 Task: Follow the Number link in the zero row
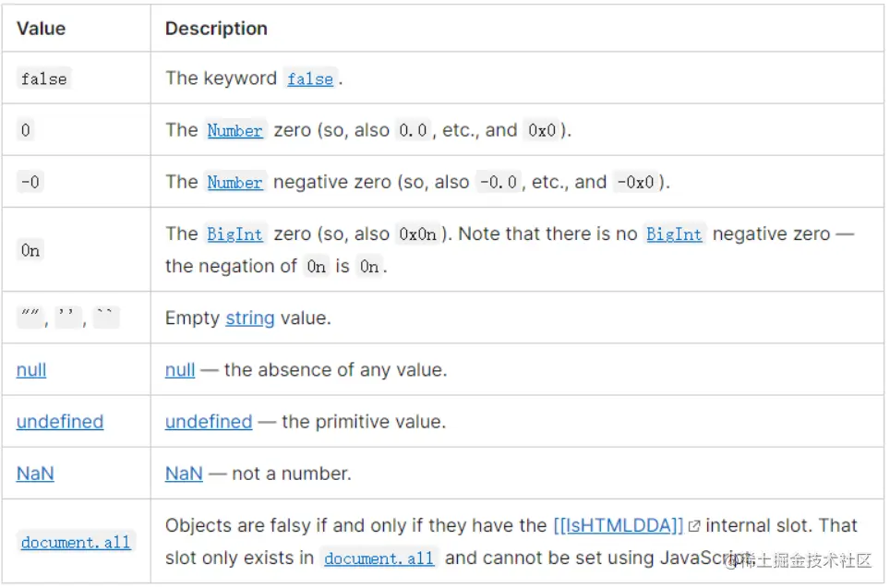click(x=235, y=130)
